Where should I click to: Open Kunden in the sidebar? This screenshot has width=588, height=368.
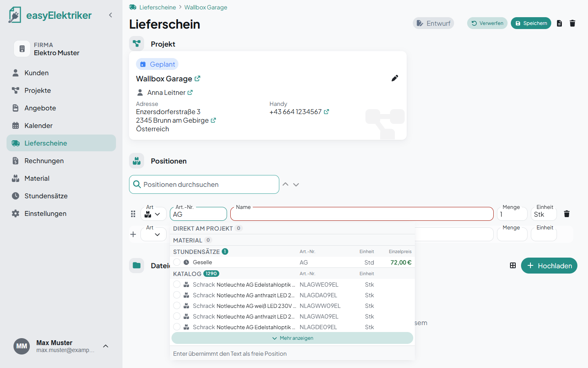61,73
